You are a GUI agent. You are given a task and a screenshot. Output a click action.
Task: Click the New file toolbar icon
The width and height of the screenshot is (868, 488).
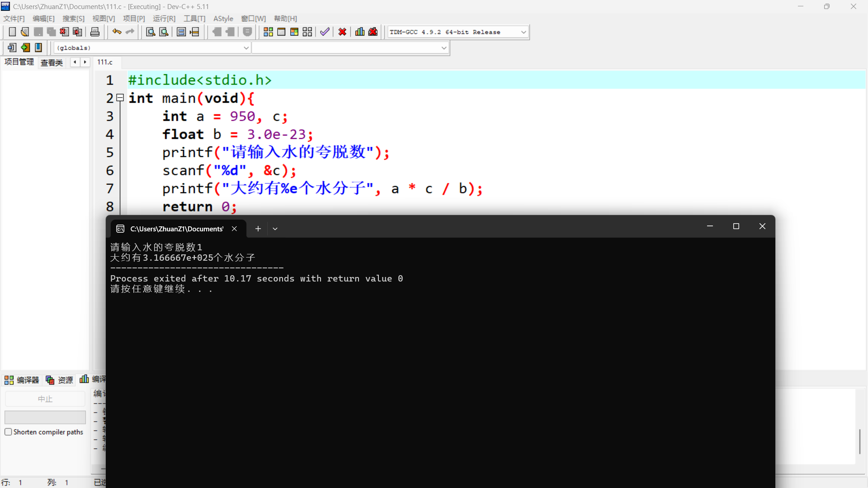point(12,32)
